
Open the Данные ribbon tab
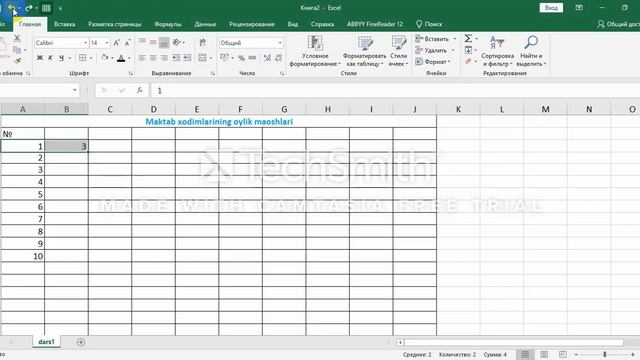point(205,24)
